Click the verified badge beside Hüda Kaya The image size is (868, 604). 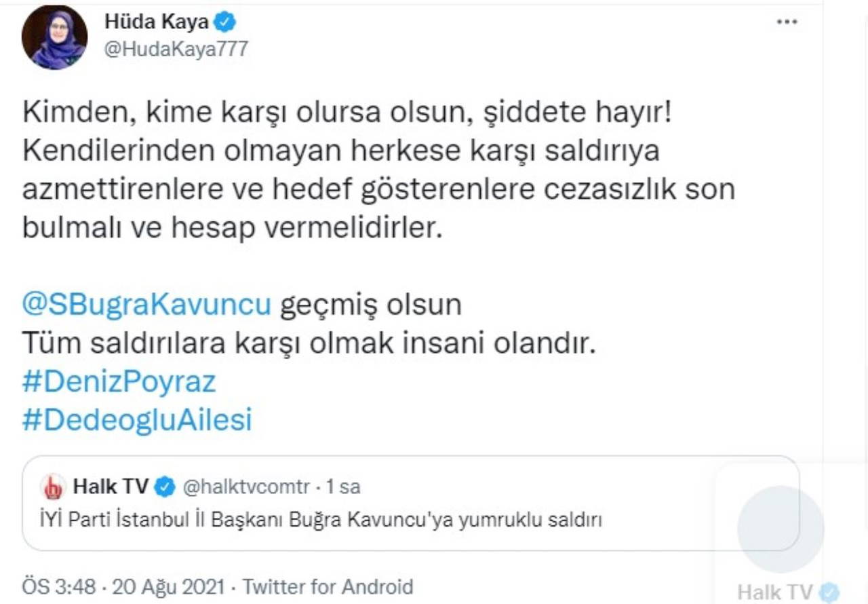(226, 22)
